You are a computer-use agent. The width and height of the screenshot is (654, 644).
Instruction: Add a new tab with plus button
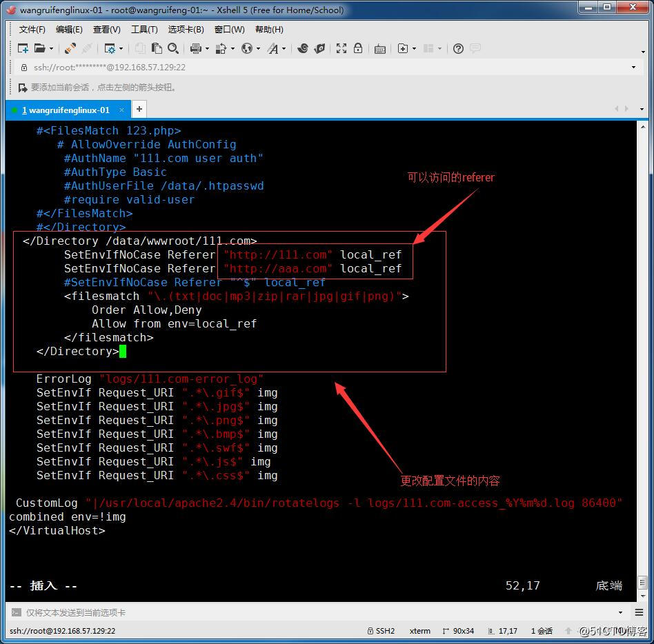pos(139,109)
